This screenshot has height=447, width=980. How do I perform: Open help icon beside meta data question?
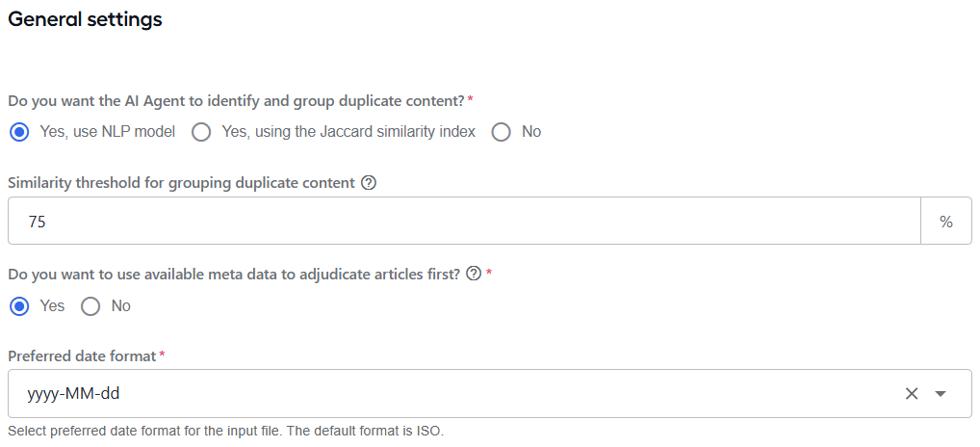[x=474, y=274]
